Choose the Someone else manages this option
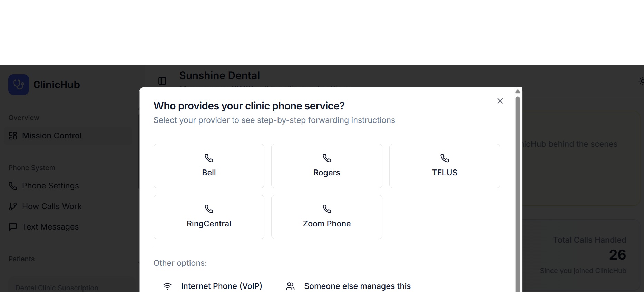The width and height of the screenshot is (644, 292). (358, 286)
